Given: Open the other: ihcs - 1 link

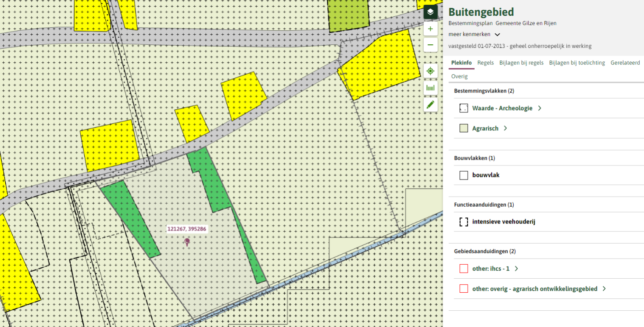Looking at the screenshot, I should pyautogui.click(x=491, y=269).
